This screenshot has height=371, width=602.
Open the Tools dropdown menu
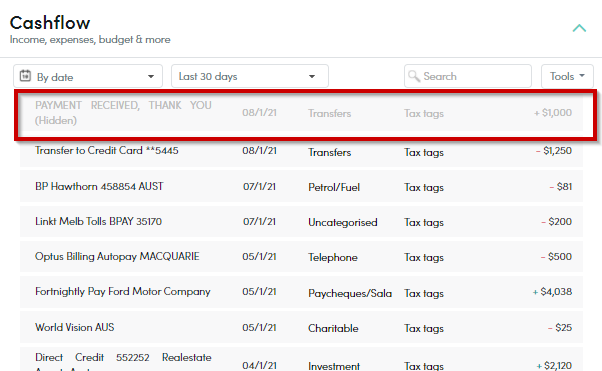[567, 76]
